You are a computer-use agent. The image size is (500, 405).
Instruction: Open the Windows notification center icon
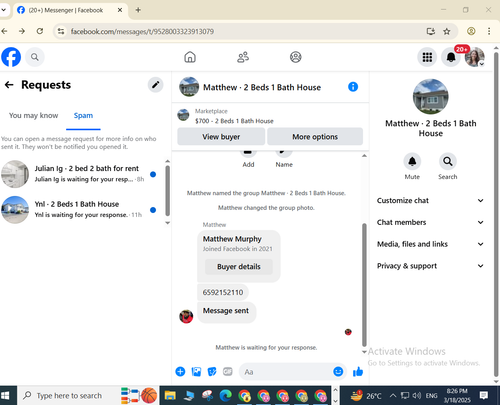tap(484, 396)
